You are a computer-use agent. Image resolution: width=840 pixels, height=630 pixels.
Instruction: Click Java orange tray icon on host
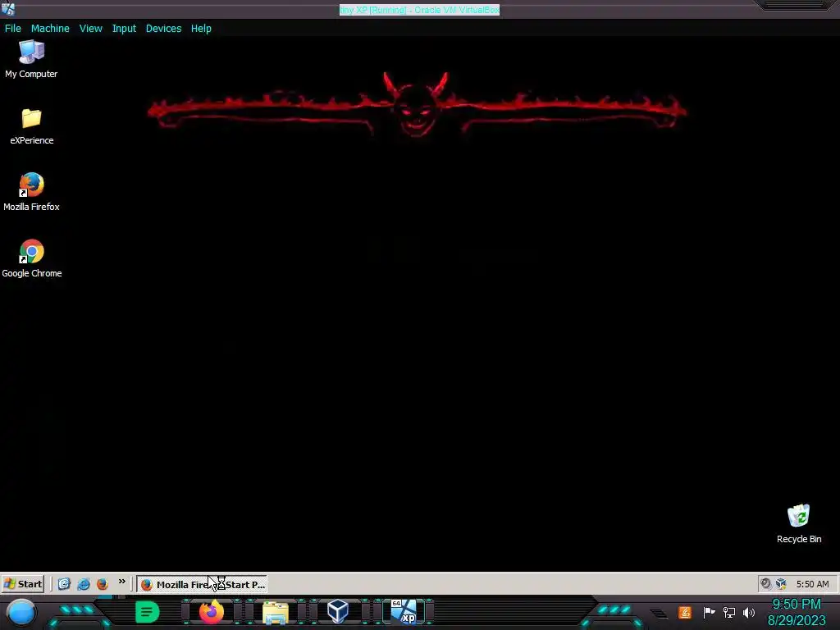click(685, 612)
